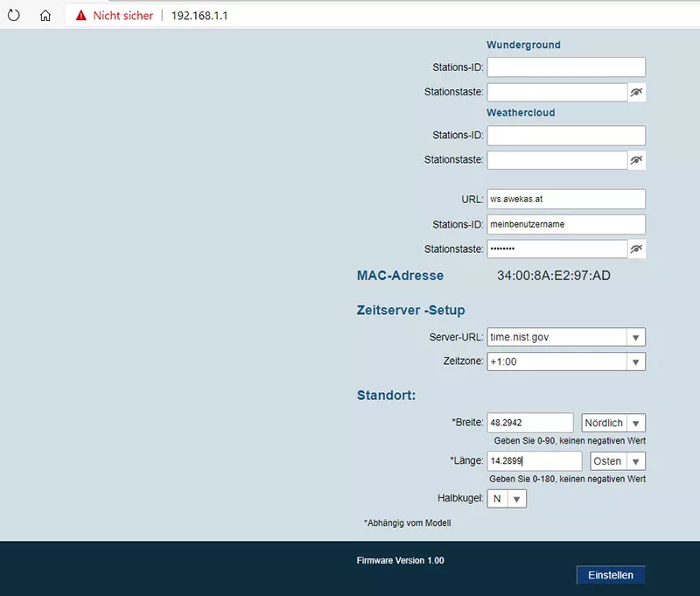Unmask custom server station key eye icon
700x596 pixels.
point(636,249)
